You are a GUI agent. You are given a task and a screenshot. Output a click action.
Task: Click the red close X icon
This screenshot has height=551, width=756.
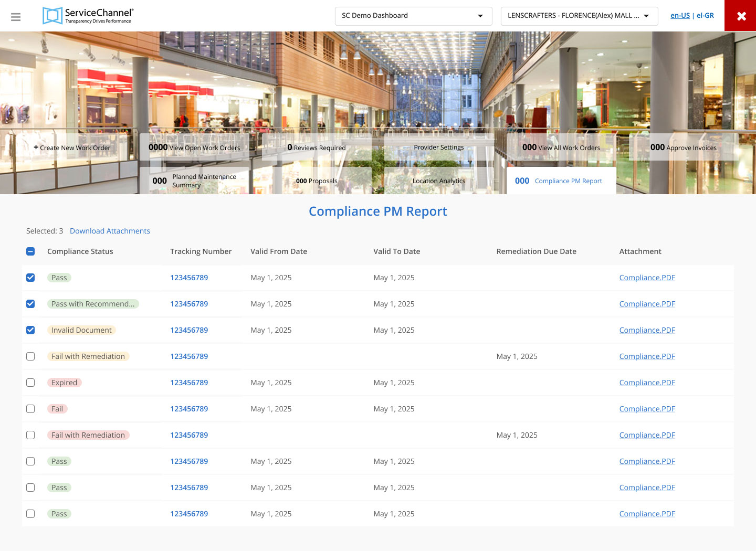(741, 16)
